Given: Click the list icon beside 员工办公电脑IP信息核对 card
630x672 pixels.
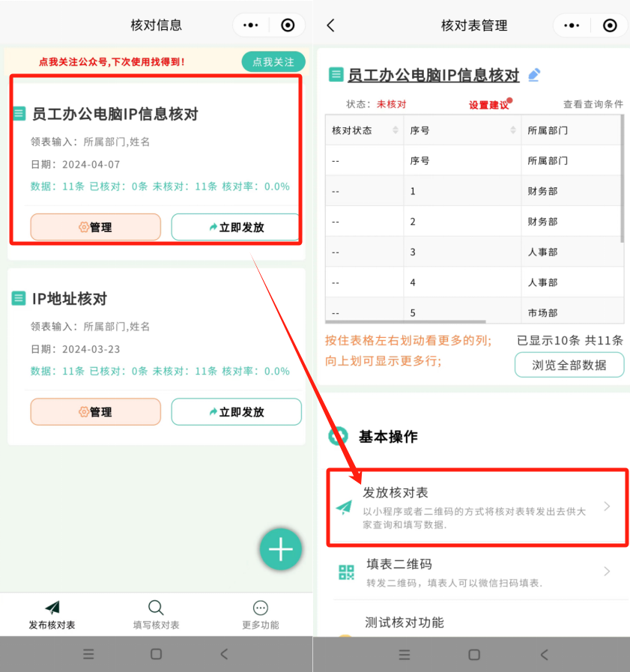Looking at the screenshot, I should pos(19,114).
